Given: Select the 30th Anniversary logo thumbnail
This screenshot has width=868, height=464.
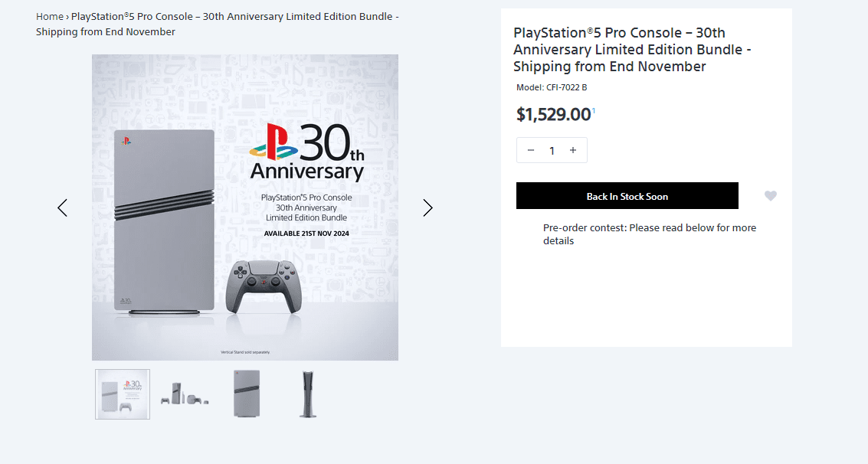Looking at the screenshot, I should pyautogui.click(x=123, y=394).
